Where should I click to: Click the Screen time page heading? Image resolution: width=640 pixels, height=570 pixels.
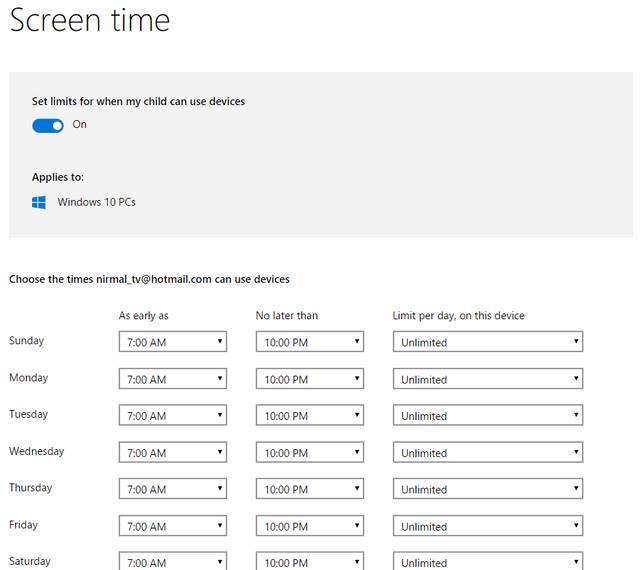(x=90, y=20)
